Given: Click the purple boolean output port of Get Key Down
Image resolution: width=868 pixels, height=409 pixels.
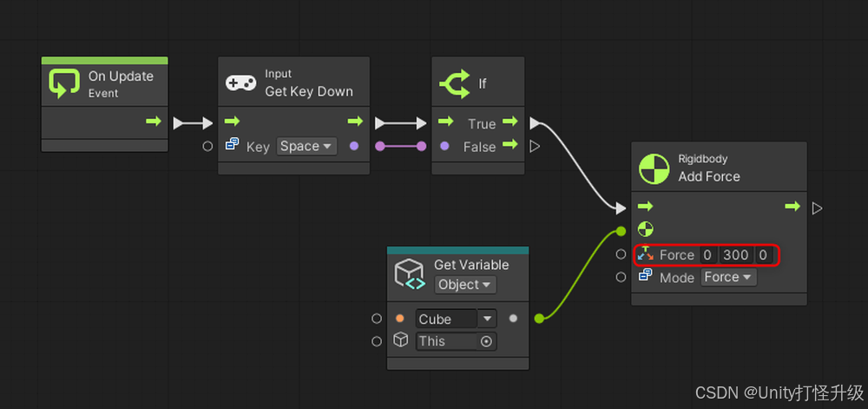Looking at the screenshot, I should pos(354,146).
